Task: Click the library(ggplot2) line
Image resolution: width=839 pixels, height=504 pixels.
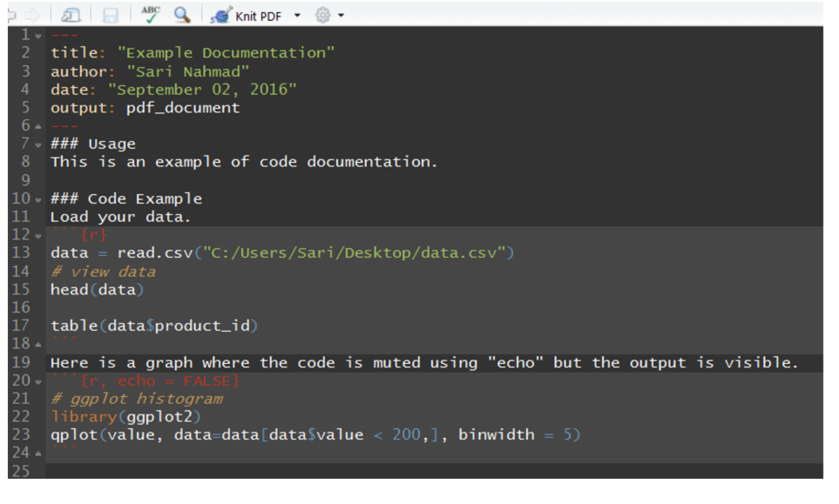Action: tap(126, 417)
